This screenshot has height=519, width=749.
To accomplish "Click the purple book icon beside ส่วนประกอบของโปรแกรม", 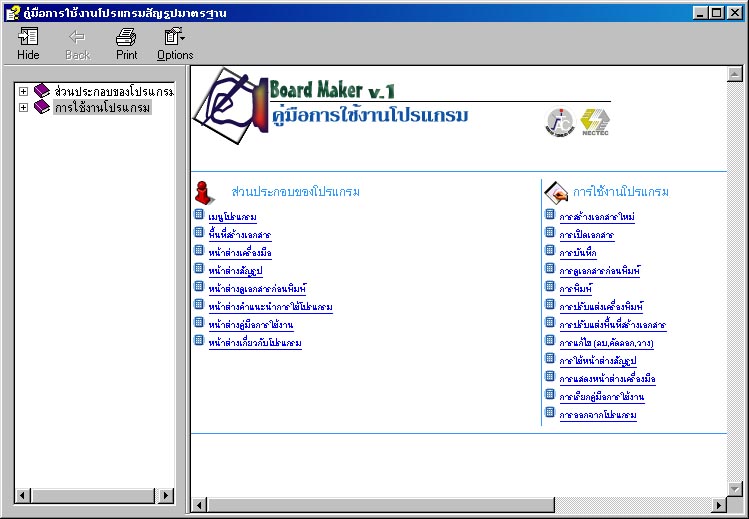I will 42,90.
